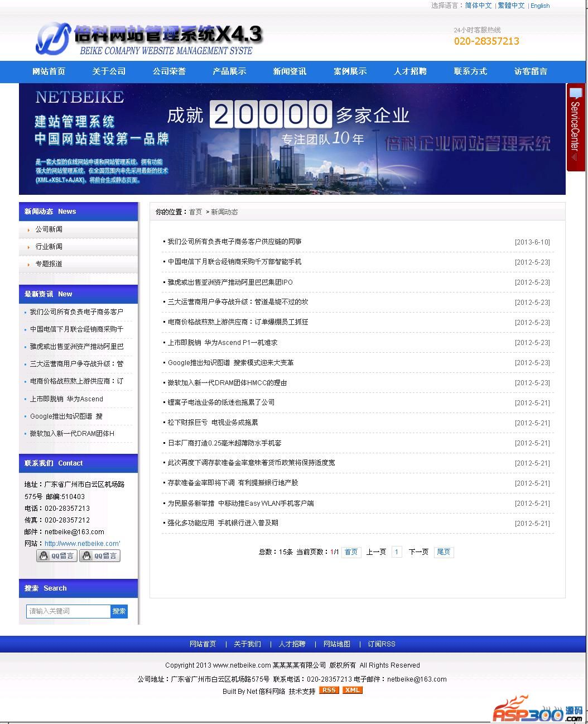The width and height of the screenshot is (588, 724).
Task: Click the second QQ留言 button
Action: coord(100,556)
